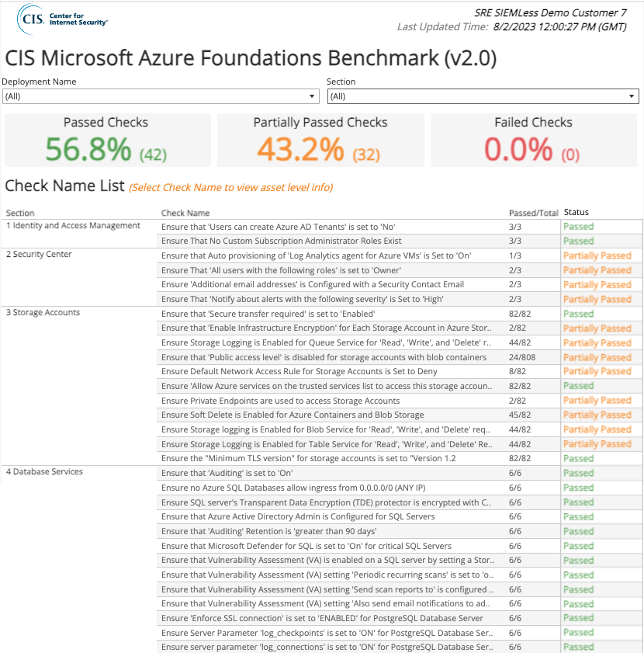Select 'Auditing' is set to 'On' check
Image resolution: width=644 pixels, height=653 pixels.
pyautogui.click(x=227, y=474)
